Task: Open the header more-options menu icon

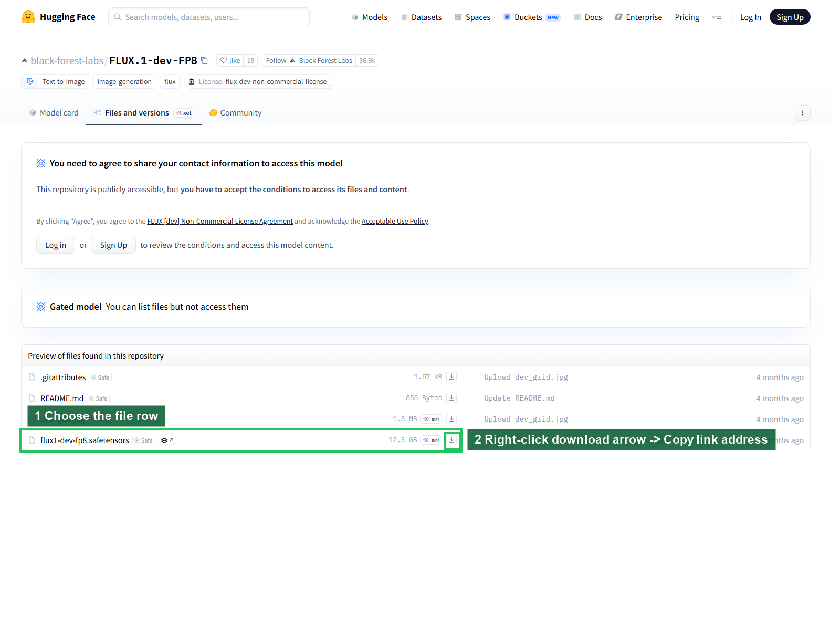Action: (717, 17)
